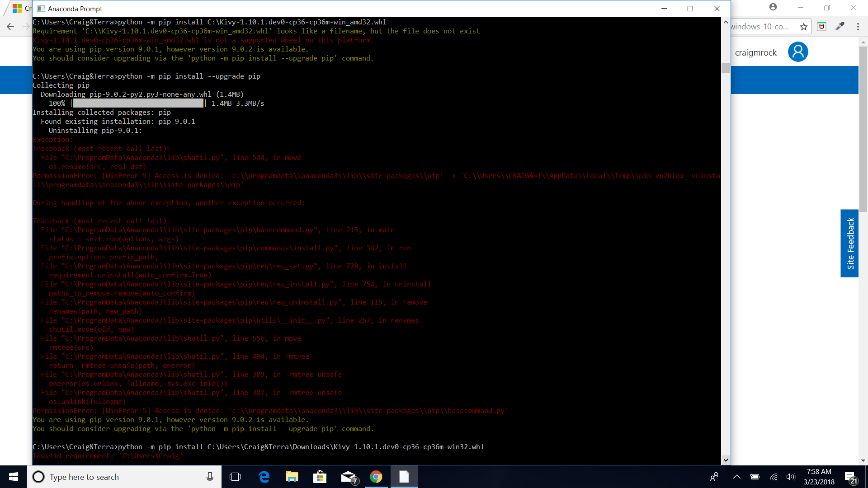This screenshot has width=868, height=488.
Task: Close the Anaconda Prompt window
Action: coord(717,9)
